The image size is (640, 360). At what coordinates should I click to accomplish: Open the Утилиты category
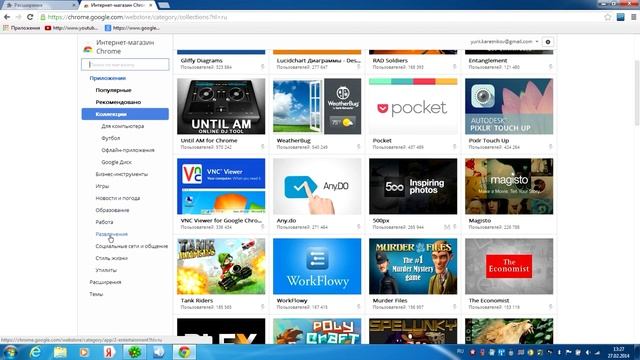(x=106, y=270)
